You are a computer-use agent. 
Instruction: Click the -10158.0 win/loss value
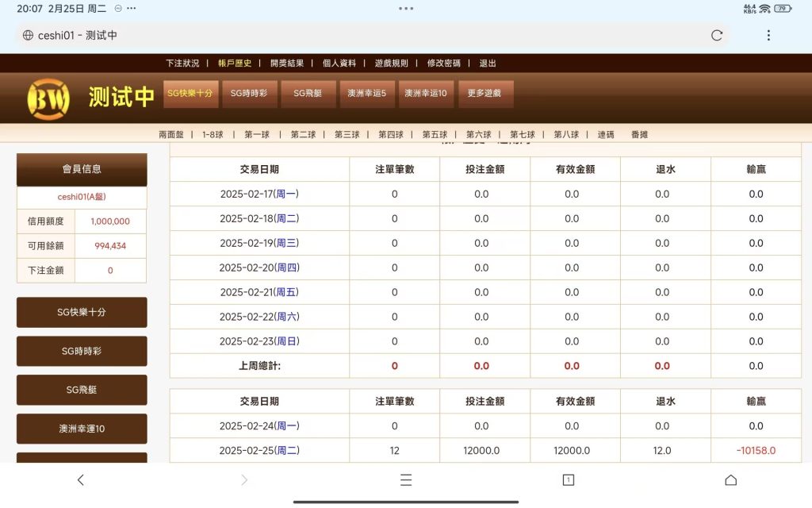pos(756,451)
